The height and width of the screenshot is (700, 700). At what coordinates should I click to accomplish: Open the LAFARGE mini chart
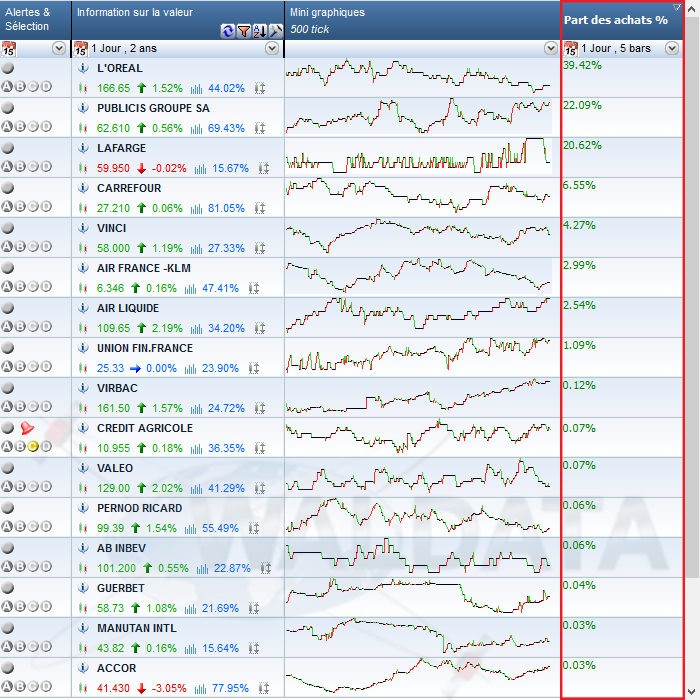pyautogui.click(x=418, y=156)
